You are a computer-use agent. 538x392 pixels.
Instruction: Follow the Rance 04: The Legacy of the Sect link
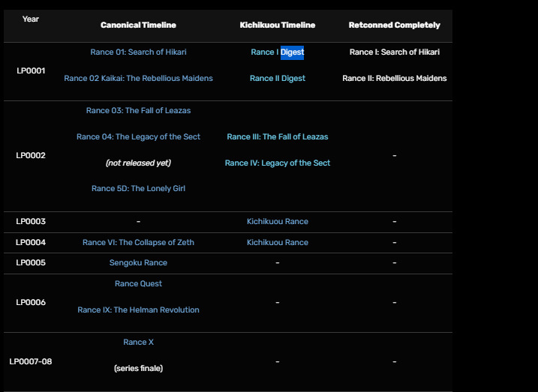(138, 137)
